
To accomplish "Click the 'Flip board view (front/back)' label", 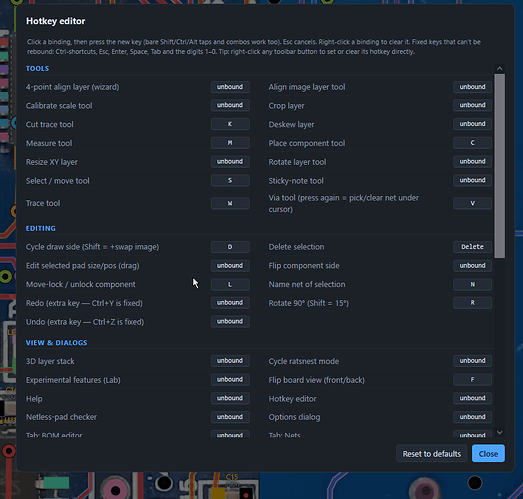I will pos(317,380).
